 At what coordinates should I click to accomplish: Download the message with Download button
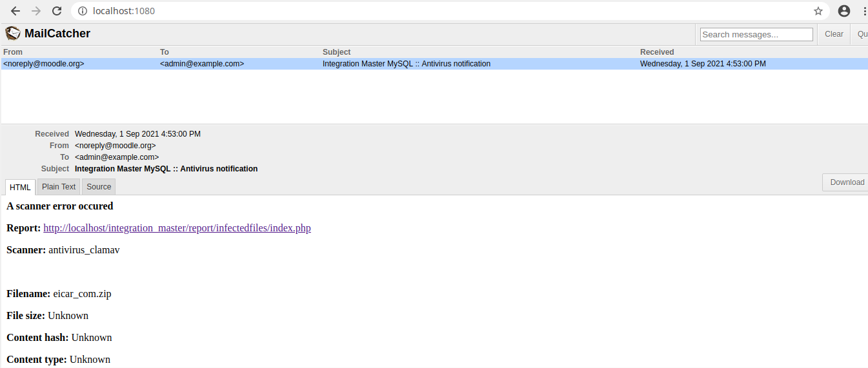pyautogui.click(x=847, y=182)
